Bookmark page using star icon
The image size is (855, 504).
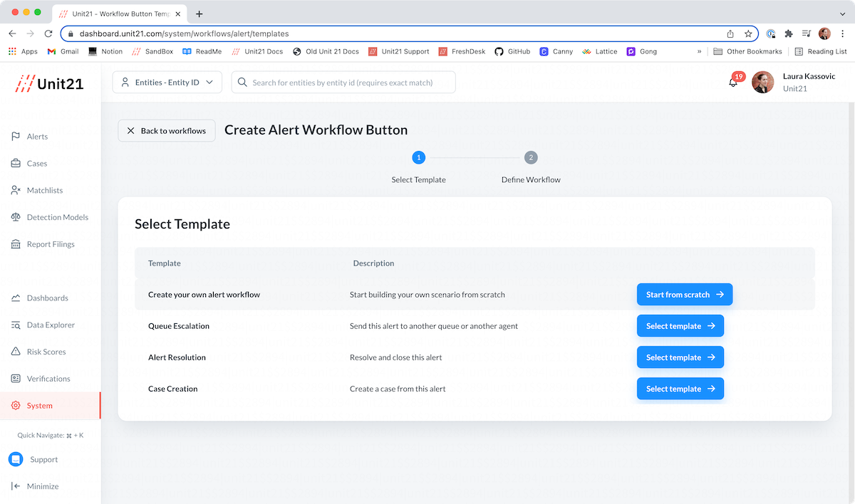coord(748,33)
